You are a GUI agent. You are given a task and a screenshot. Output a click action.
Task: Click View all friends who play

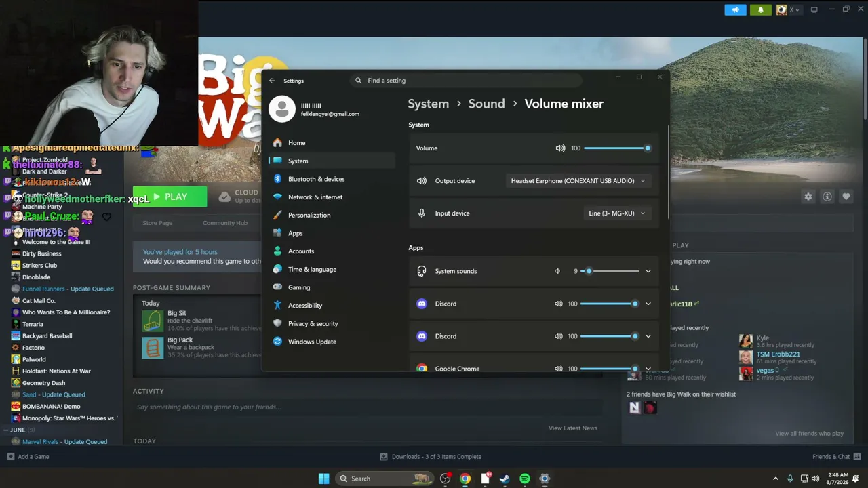[810, 434]
